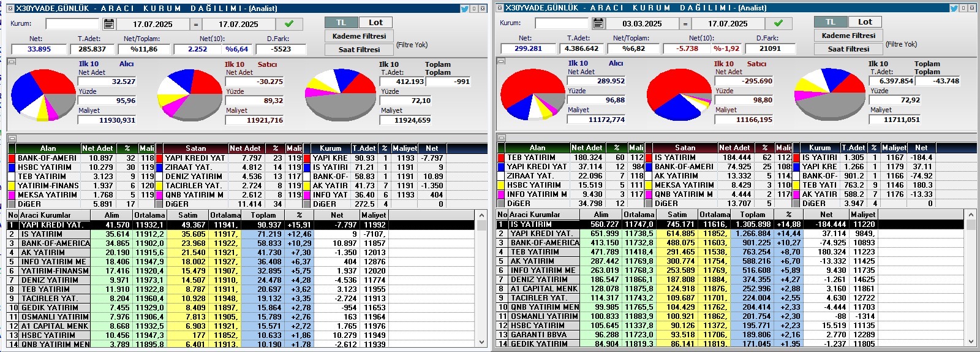Click magenta swatch beside MEKSA YATIRIM in left Alan table
980x352 pixels.
(x=12, y=195)
